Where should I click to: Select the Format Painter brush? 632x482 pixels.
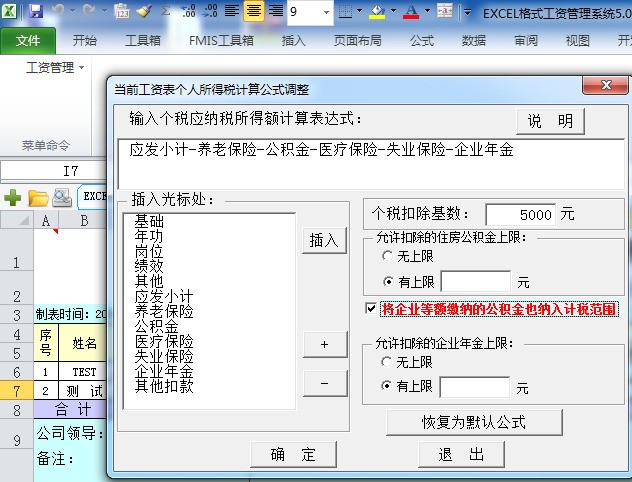point(143,10)
